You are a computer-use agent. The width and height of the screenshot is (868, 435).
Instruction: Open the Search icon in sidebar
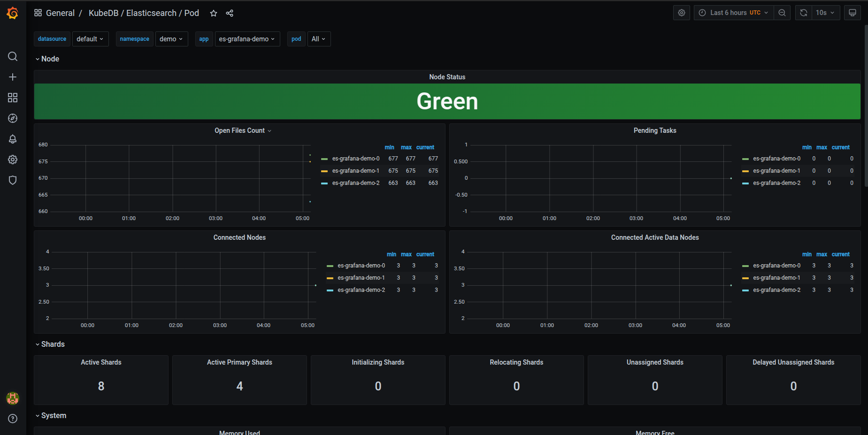tap(13, 56)
